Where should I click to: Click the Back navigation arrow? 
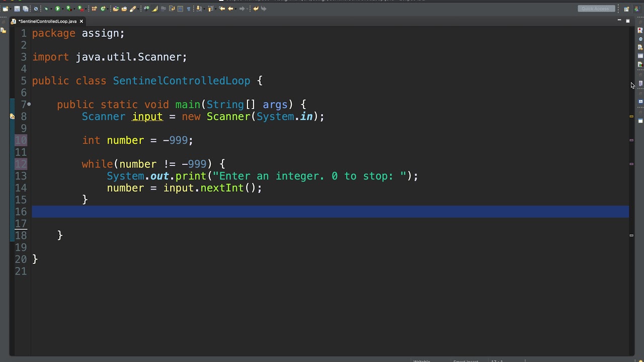tap(230, 9)
